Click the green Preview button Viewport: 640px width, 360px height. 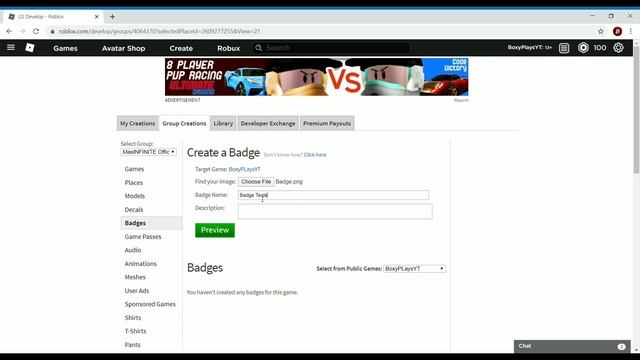[215, 230]
